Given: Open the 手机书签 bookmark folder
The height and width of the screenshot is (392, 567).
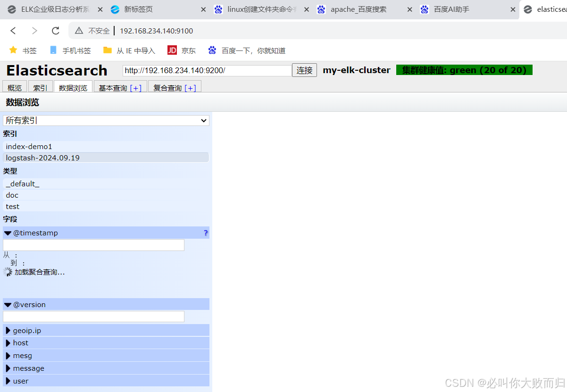Looking at the screenshot, I should pos(70,50).
